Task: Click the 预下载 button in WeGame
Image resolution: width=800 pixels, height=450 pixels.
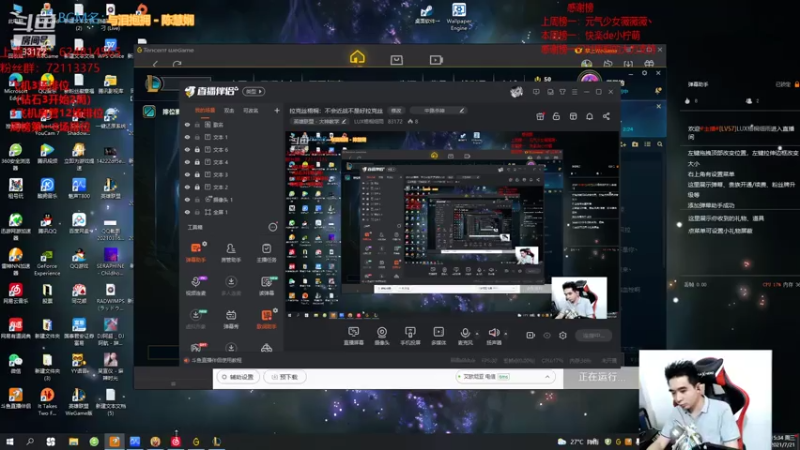Action: coord(285,377)
